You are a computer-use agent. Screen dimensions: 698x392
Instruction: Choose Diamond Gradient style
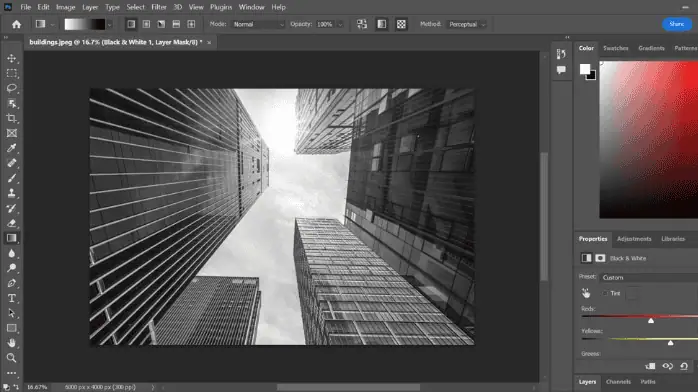click(191, 24)
